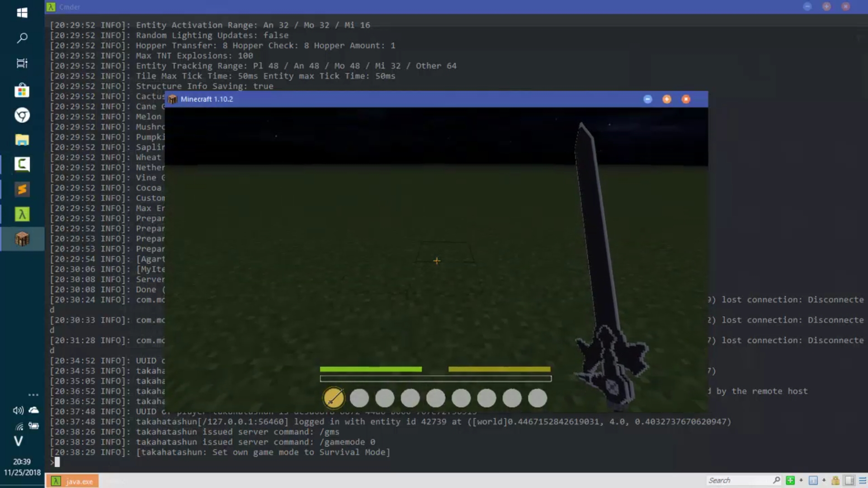Open the dropdown arrow beside new console button
Screen dimensions: 868x488
(801, 480)
